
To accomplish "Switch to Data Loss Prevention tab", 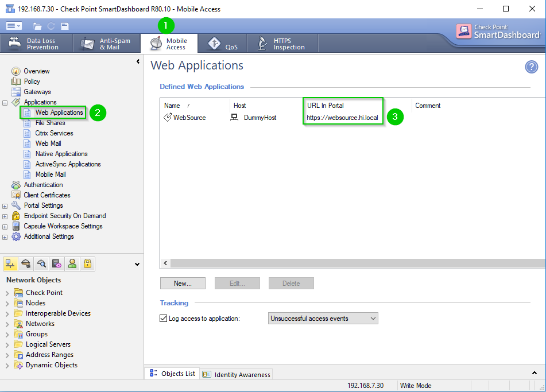I will [36, 44].
